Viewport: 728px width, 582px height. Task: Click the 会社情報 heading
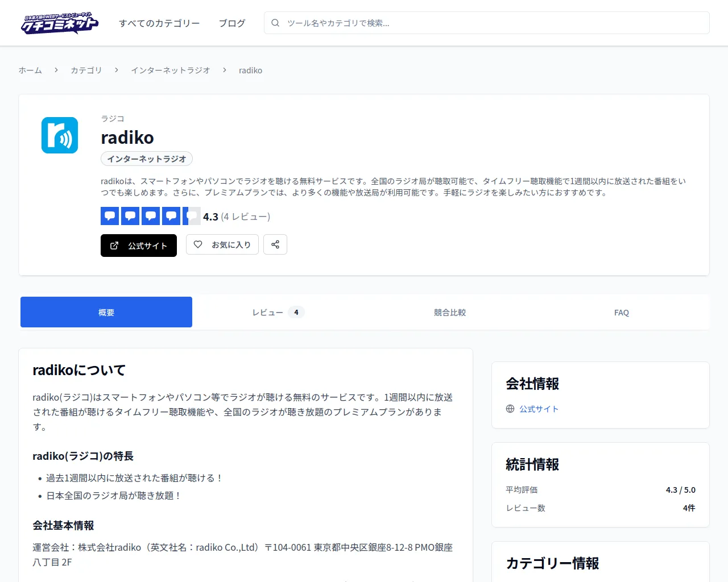[532, 384]
